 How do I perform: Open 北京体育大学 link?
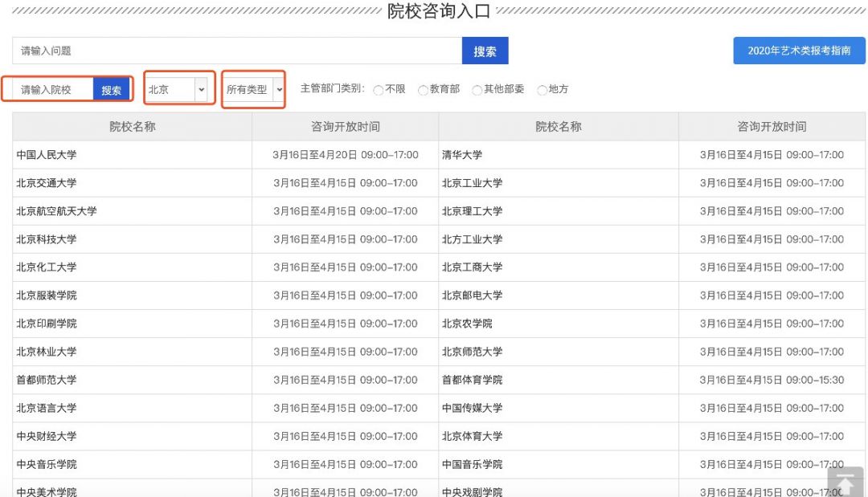click(473, 436)
